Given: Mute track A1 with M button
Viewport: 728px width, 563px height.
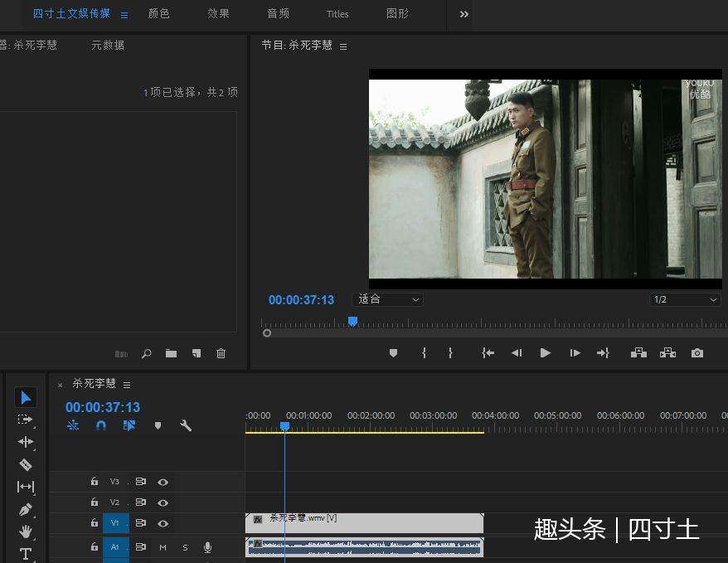Looking at the screenshot, I should coord(163,548).
